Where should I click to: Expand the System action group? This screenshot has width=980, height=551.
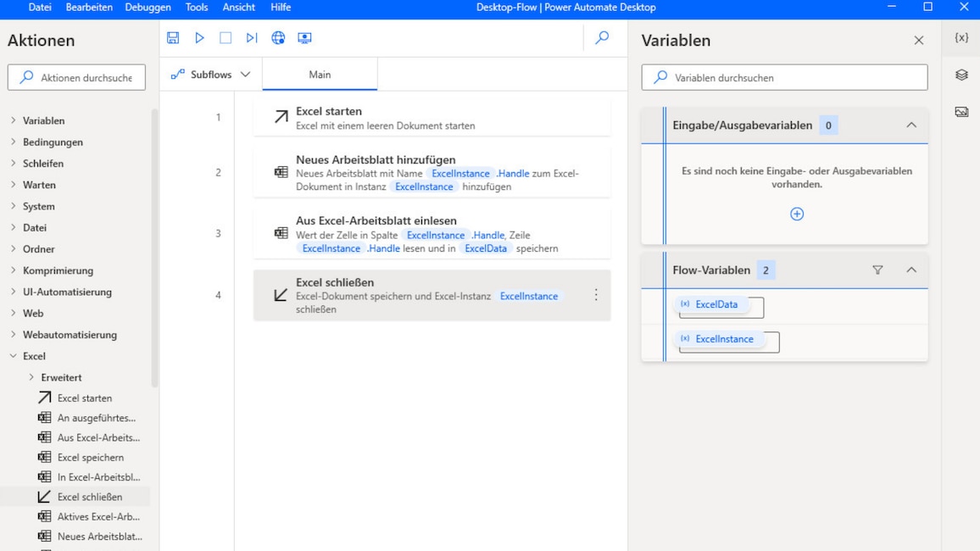[x=13, y=205]
